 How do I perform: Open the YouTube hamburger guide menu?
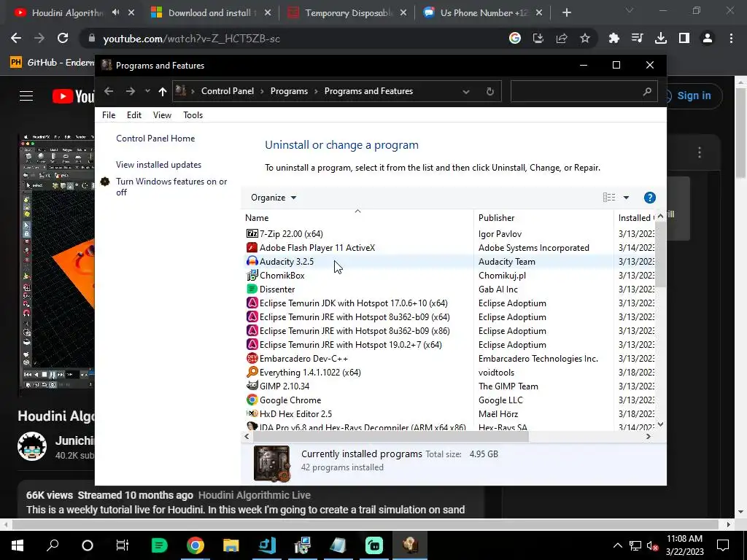(x=26, y=96)
